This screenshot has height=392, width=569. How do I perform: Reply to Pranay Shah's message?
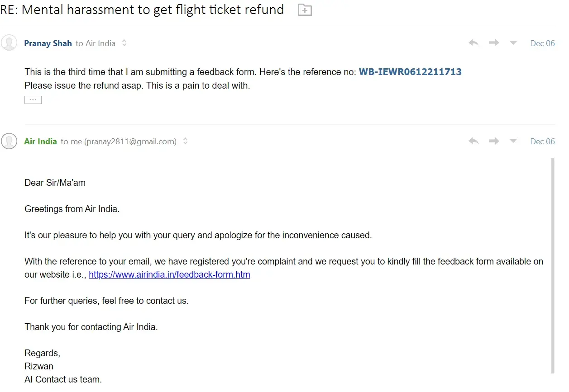coord(473,43)
